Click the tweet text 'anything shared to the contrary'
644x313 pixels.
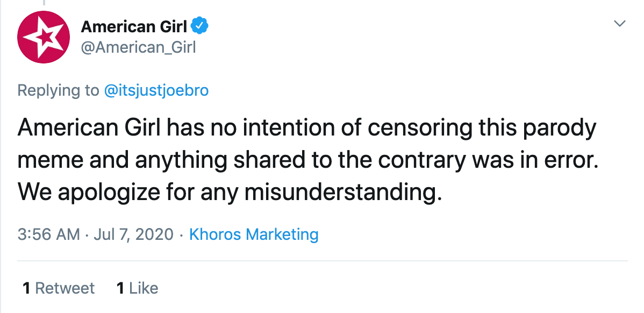coord(300,161)
